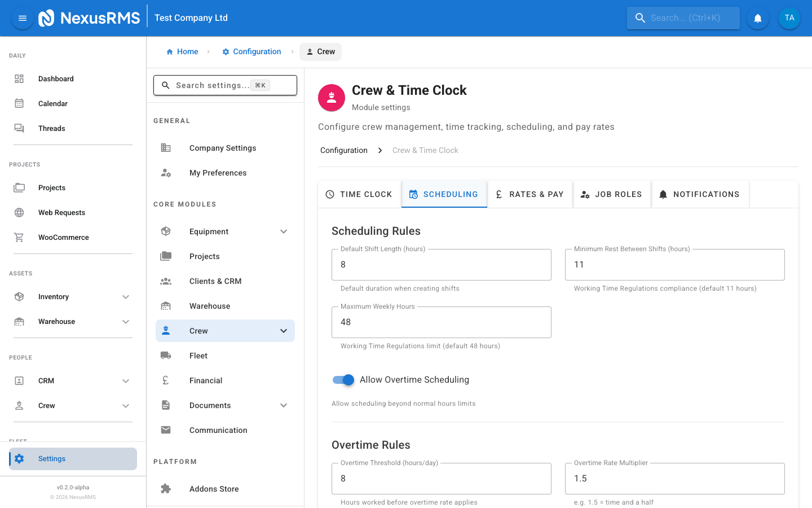
Task: Collapse the Crew settings section
Action: 284,331
